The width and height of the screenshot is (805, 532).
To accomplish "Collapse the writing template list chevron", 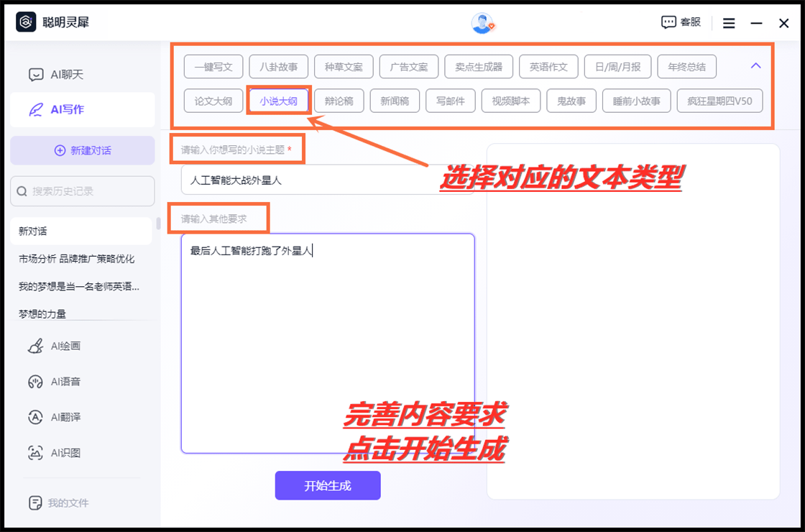I will pos(755,65).
